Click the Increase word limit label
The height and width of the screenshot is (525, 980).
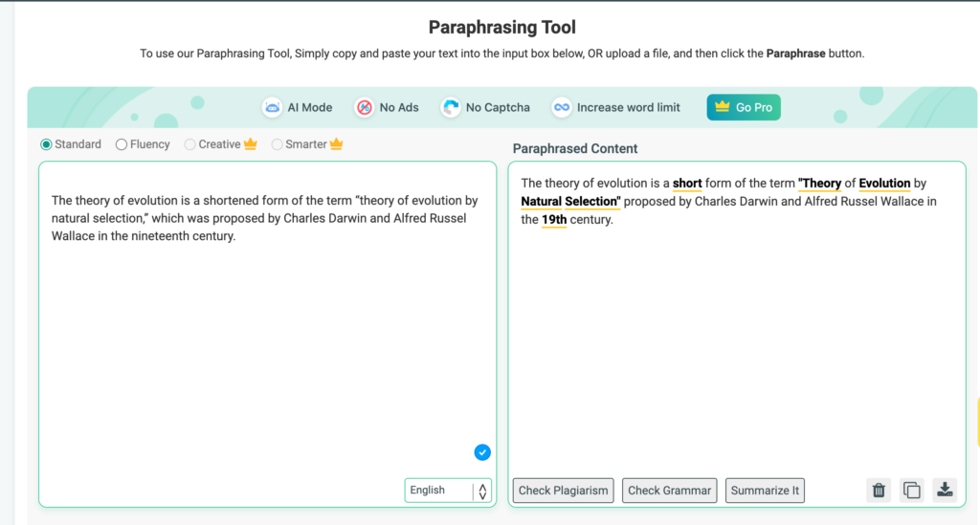[x=628, y=107]
